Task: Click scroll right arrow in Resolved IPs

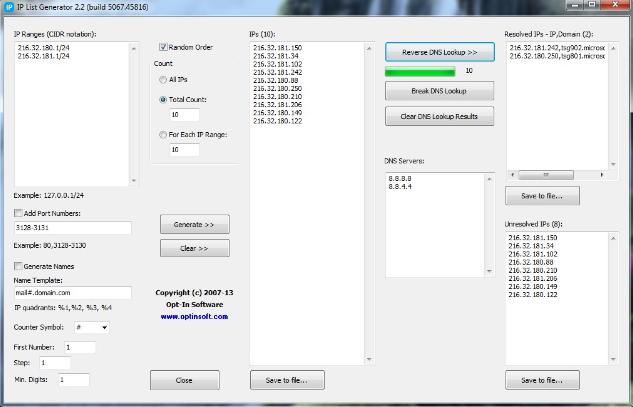Action: tap(602, 175)
